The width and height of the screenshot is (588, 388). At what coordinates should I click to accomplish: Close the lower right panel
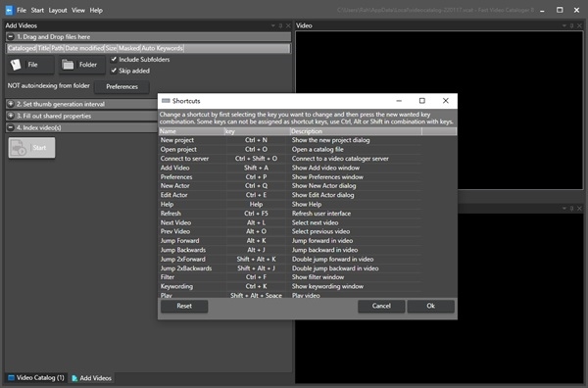click(579, 208)
